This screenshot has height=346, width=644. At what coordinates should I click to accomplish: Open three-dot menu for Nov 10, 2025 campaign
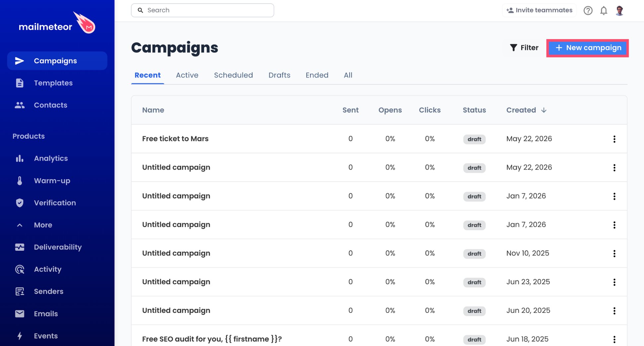614,253
